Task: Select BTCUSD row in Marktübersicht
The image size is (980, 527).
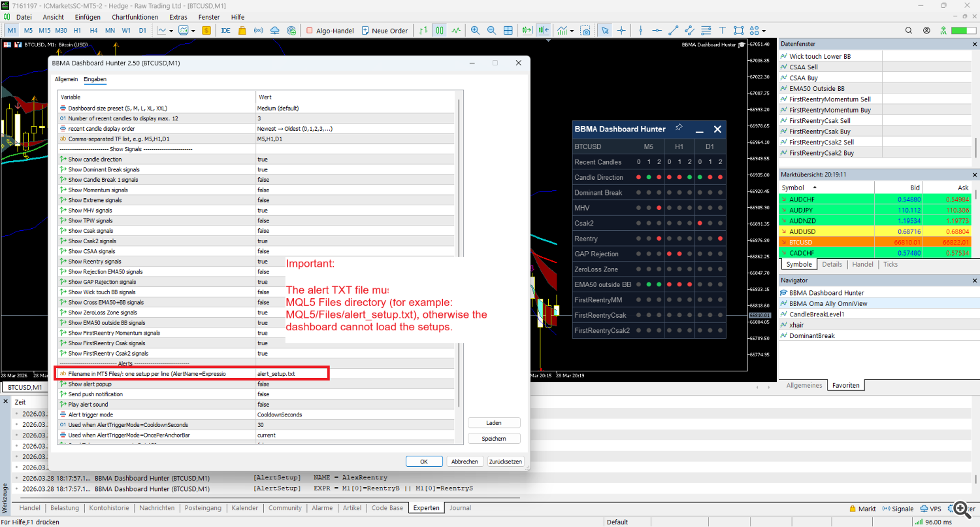Action: [875, 242]
